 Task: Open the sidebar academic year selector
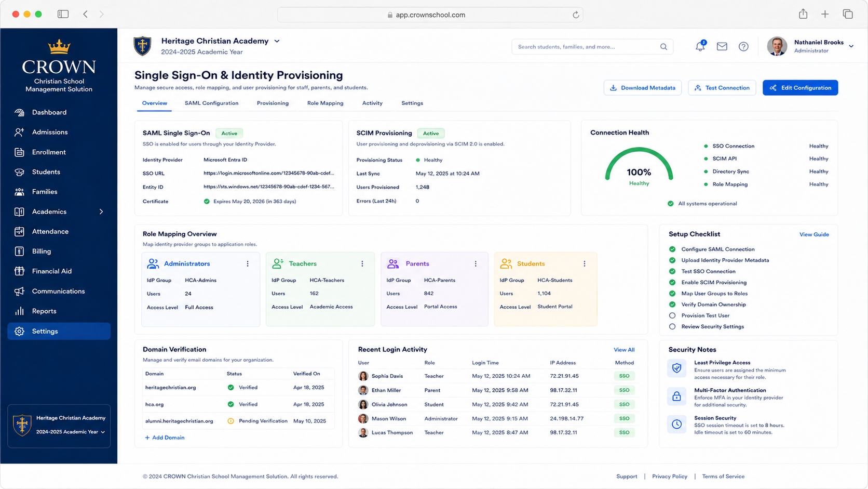(71, 432)
